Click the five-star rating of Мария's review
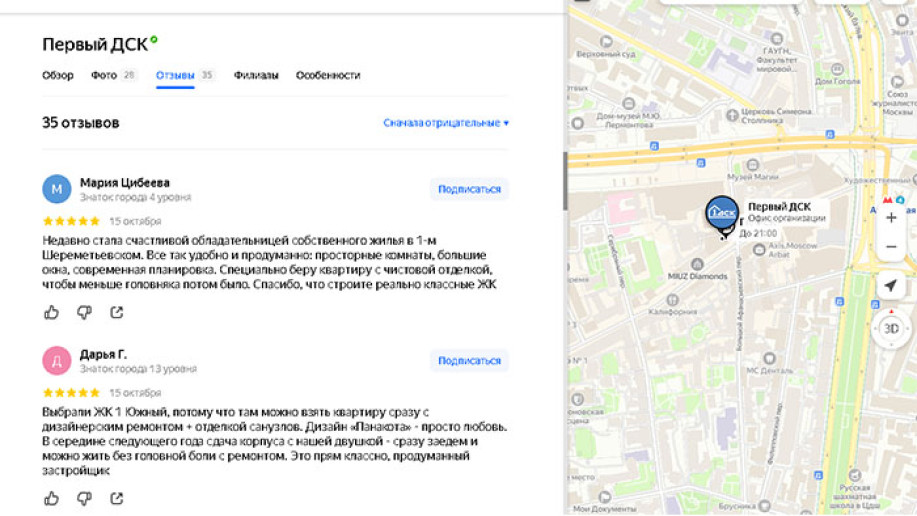Screen dimensions: 917x516 pyautogui.click(x=71, y=221)
